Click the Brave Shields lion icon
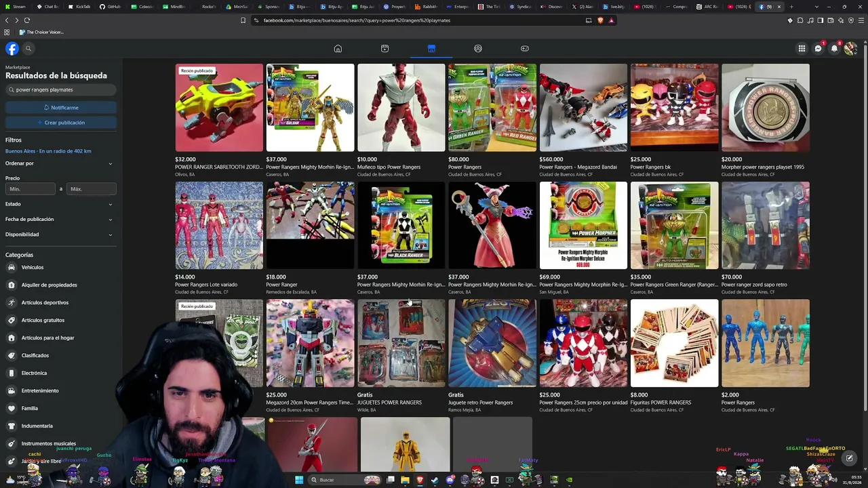Screen dimensions: 868x488 pyautogui.click(x=600, y=20)
